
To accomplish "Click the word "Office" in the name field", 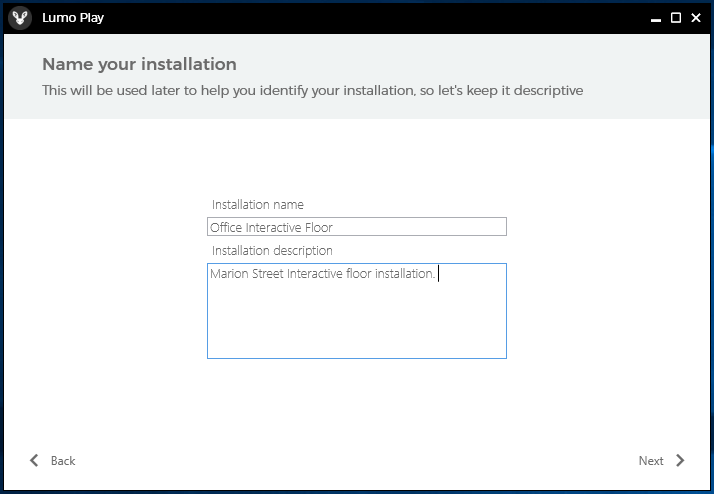I will coord(226,227).
